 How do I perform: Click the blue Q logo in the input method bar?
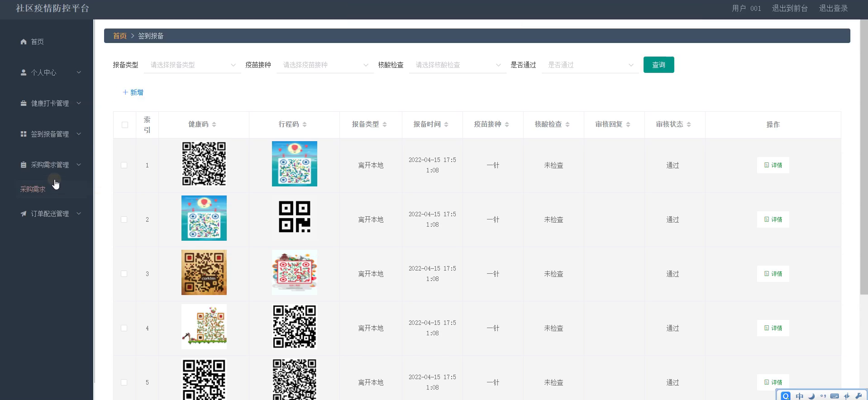pyautogui.click(x=786, y=396)
